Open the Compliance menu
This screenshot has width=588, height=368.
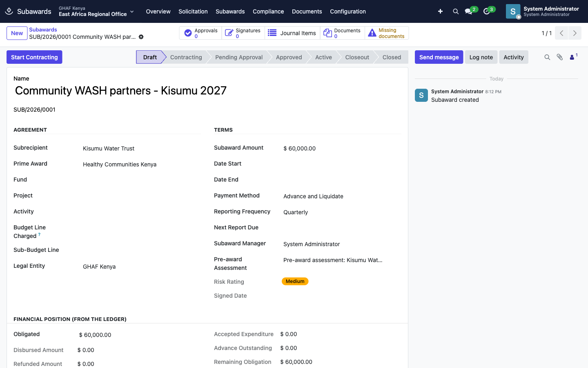point(268,11)
